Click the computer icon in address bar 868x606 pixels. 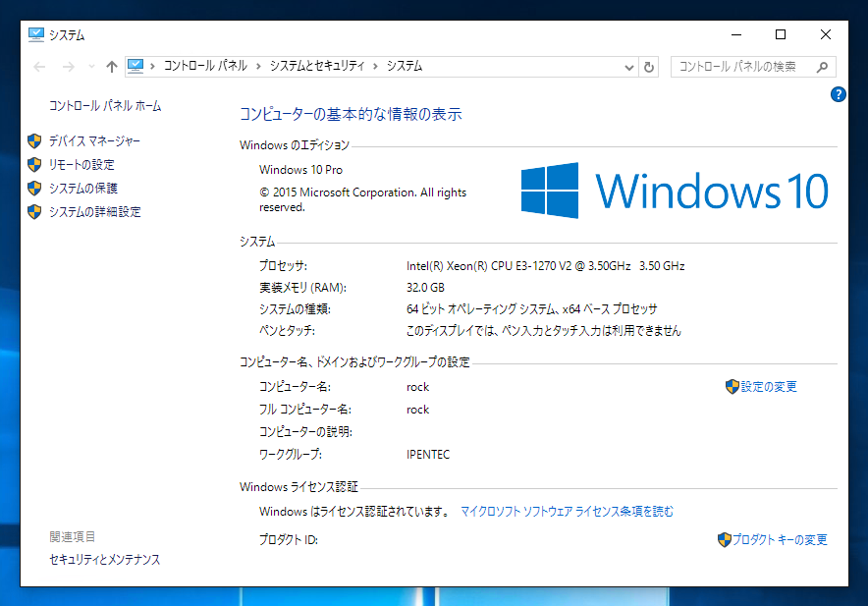136,67
